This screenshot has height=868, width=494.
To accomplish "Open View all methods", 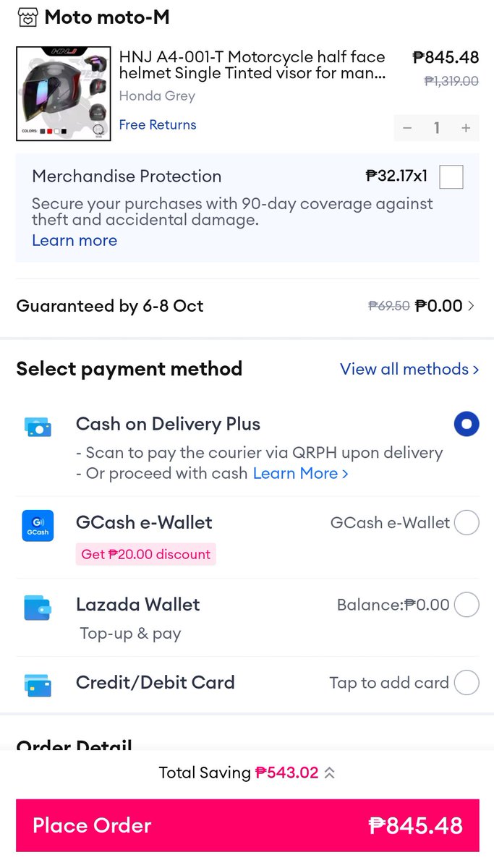I will coord(409,369).
